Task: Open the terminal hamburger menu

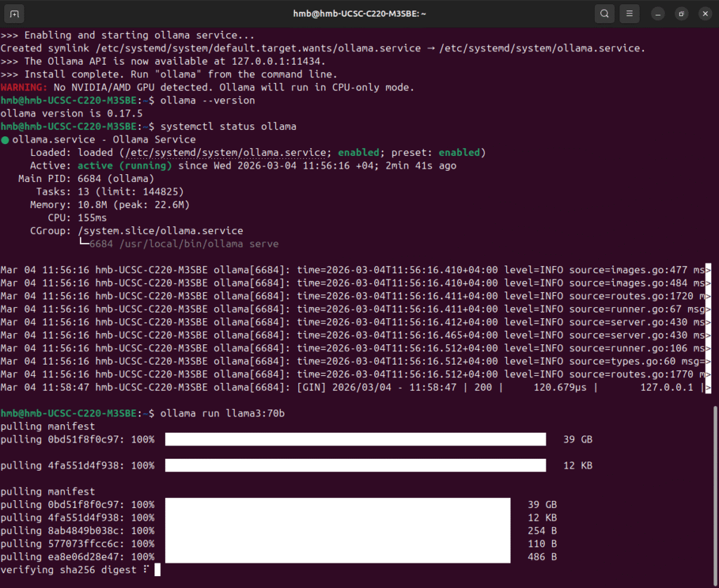Action: [628, 13]
